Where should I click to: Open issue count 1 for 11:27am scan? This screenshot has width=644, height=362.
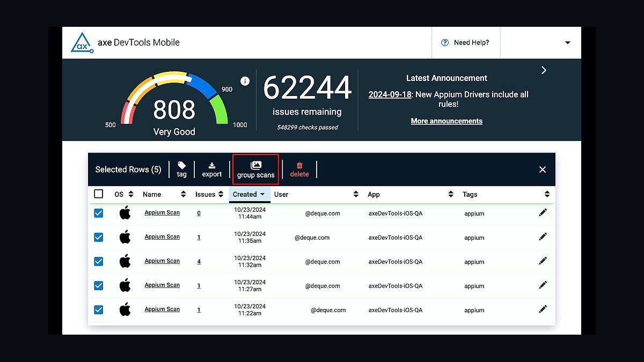199,286
